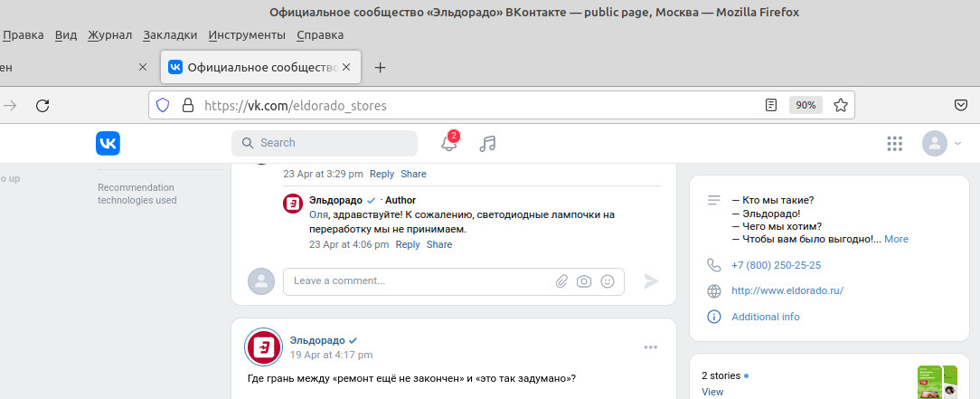
Task: Click the Recommendation technologies used text
Action: pos(137,194)
